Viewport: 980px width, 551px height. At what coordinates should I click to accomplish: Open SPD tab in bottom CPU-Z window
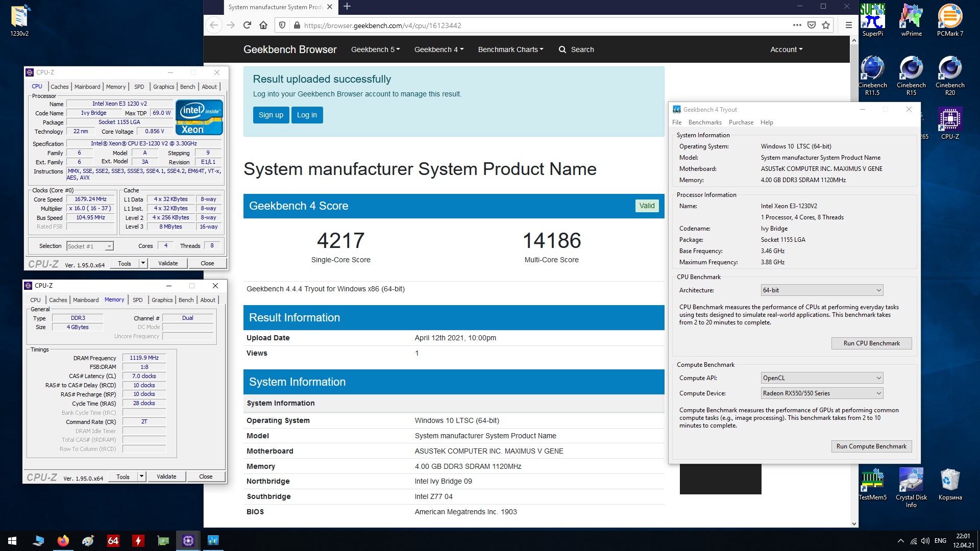click(138, 300)
